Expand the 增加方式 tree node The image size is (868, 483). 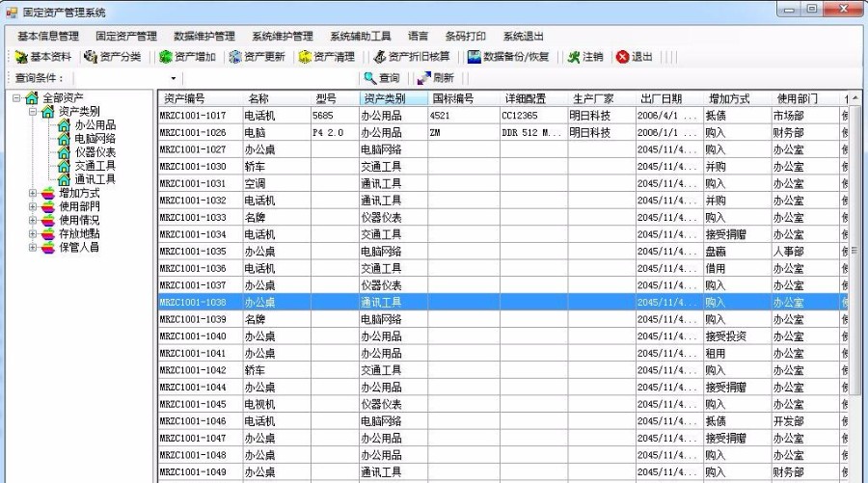34,193
